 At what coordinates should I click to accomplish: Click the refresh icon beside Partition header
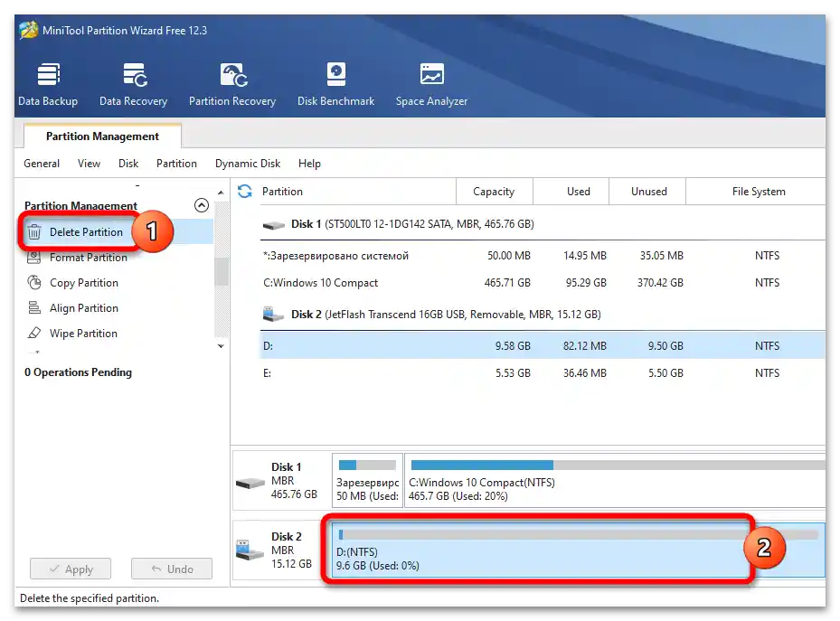[244, 192]
